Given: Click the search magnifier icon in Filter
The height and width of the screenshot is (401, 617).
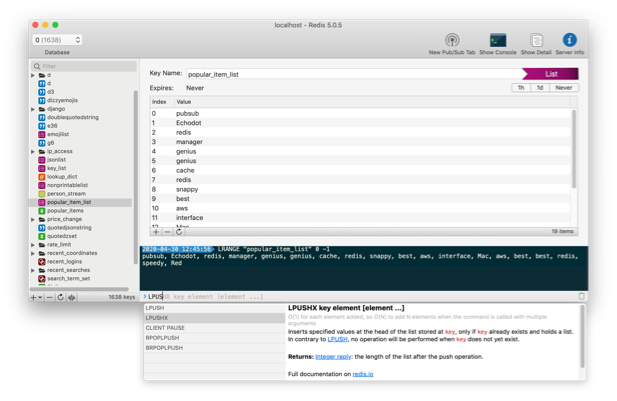Looking at the screenshot, I should [x=37, y=66].
